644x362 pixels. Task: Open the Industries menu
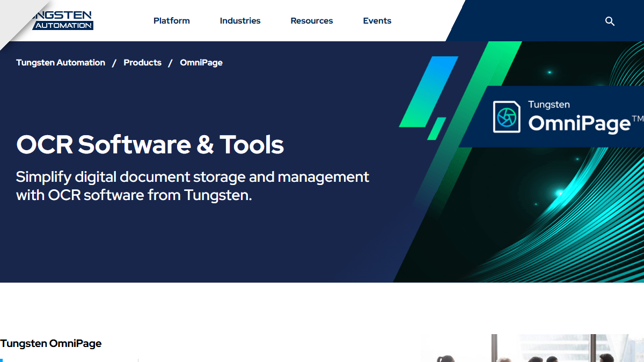pos(240,21)
